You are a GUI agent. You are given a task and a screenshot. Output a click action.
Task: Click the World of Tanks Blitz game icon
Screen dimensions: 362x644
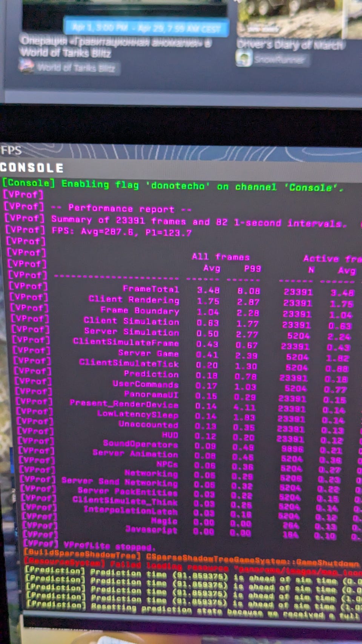click(26, 66)
